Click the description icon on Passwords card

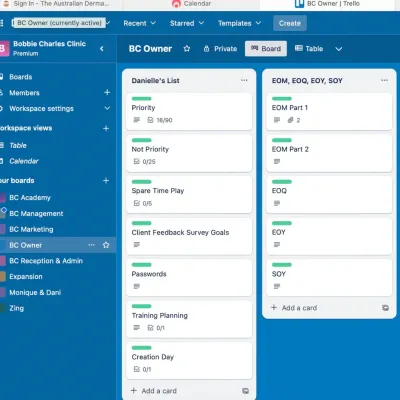click(x=137, y=286)
